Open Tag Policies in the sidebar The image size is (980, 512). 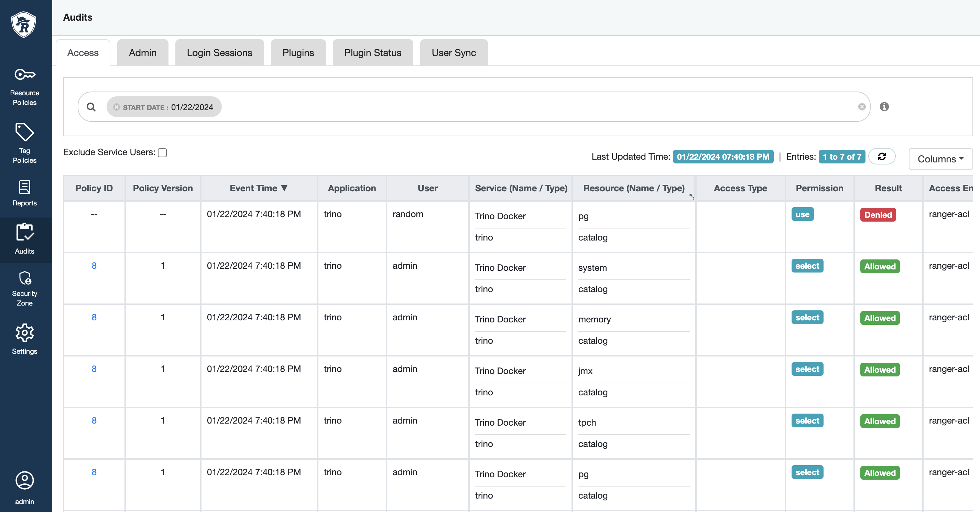24,143
